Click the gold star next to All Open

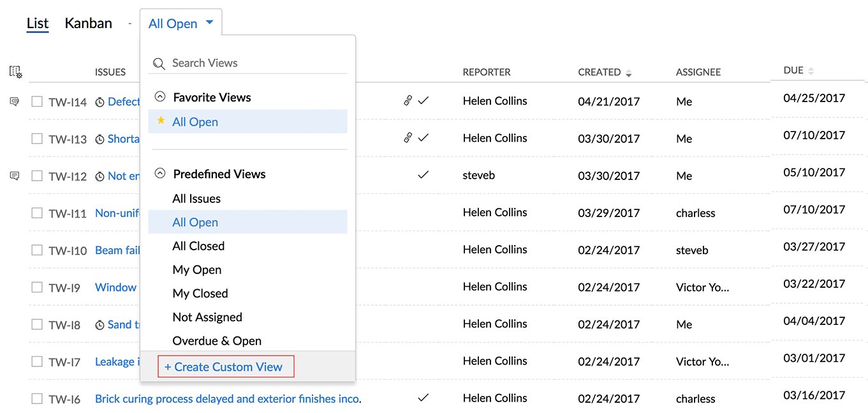pos(161,121)
